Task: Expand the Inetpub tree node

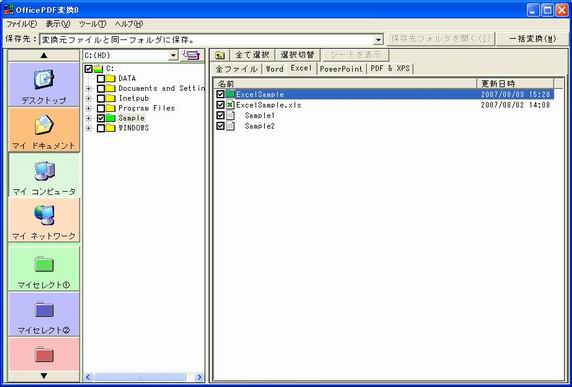Action: (88, 98)
